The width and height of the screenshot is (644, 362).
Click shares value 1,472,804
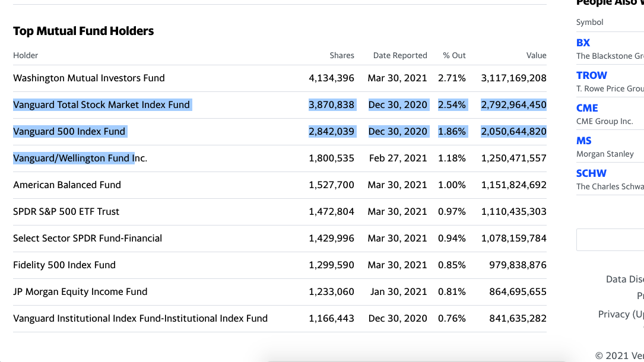pyautogui.click(x=331, y=211)
